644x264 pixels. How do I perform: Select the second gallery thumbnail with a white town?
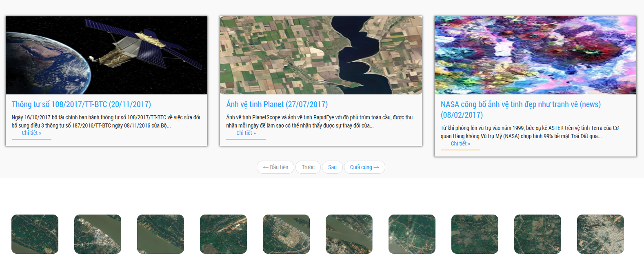pos(98,234)
